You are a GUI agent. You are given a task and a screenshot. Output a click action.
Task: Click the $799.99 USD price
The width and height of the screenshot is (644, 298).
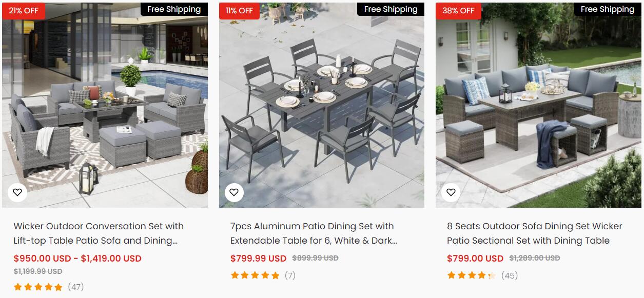pyautogui.click(x=258, y=259)
